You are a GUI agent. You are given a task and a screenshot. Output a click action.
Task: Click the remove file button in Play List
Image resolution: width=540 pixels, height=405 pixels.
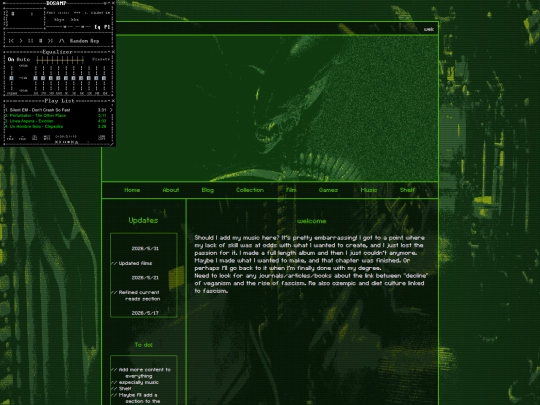[22, 138]
